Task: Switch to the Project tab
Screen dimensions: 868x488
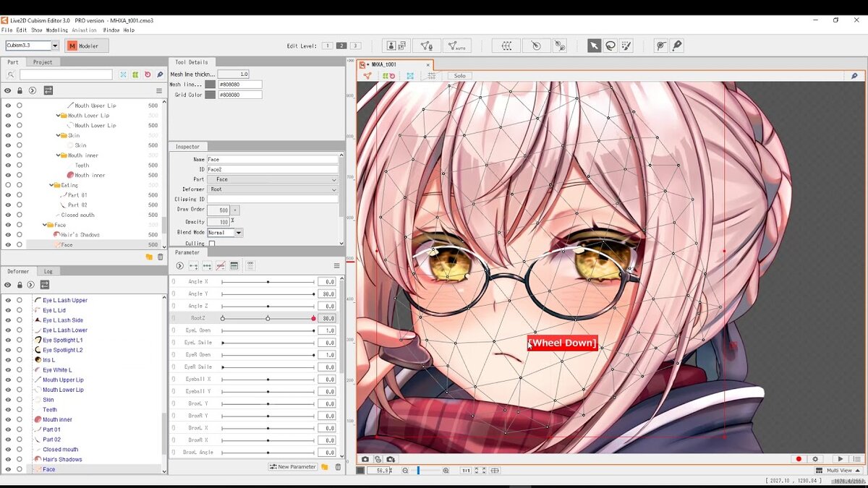Action: coord(43,62)
